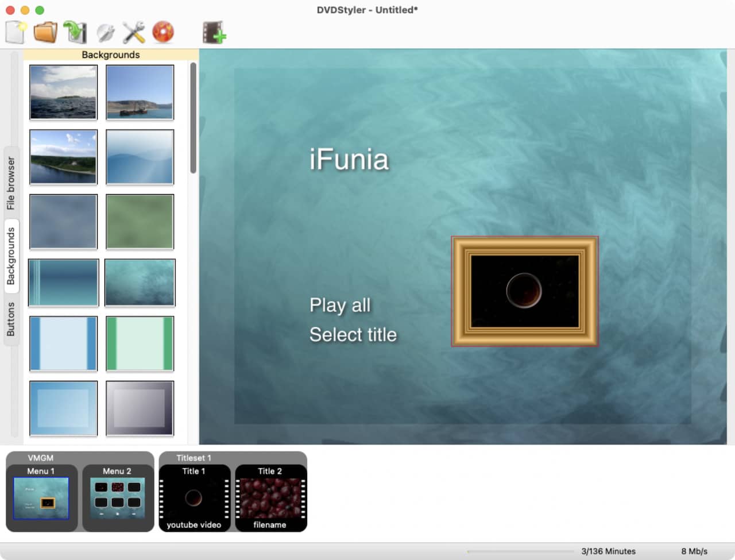Choose the green blurred background thumbnail
The image size is (735, 560).
coord(140,221)
